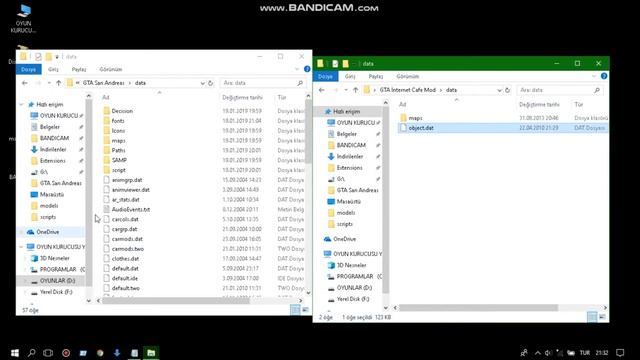
Task: Open Task View on taskbar
Action: click(48, 353)
